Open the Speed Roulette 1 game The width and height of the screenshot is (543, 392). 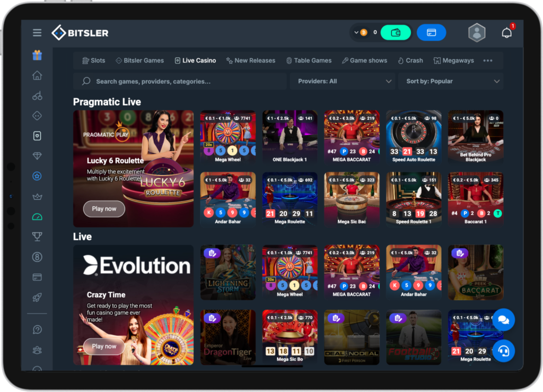414,199
